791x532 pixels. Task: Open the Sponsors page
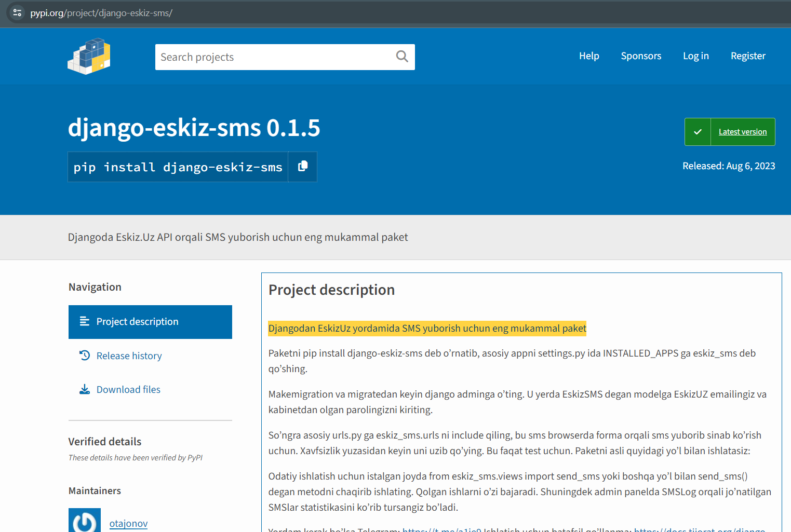[641, 56]
